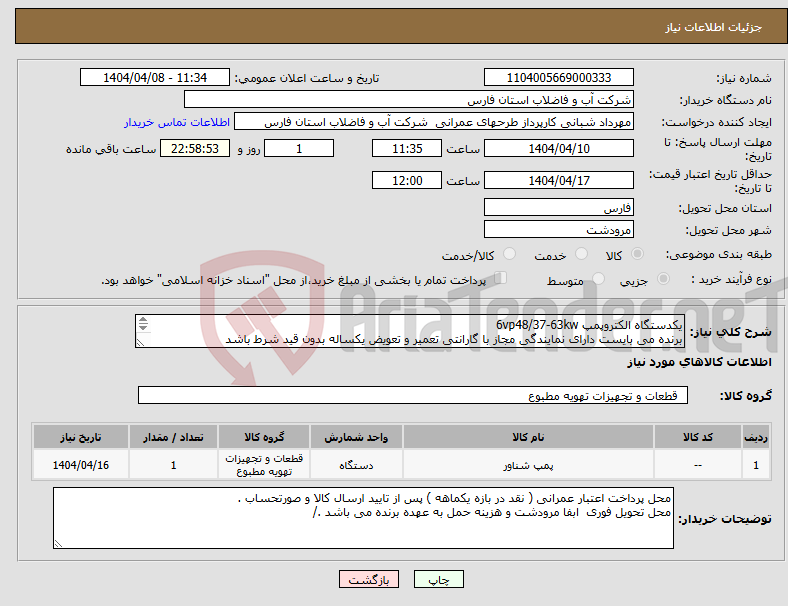Image resolution: width=788 pixels, height=606 pixels.
Task: Click the price validity date 1404/04/17
Action: pos(559,180)
